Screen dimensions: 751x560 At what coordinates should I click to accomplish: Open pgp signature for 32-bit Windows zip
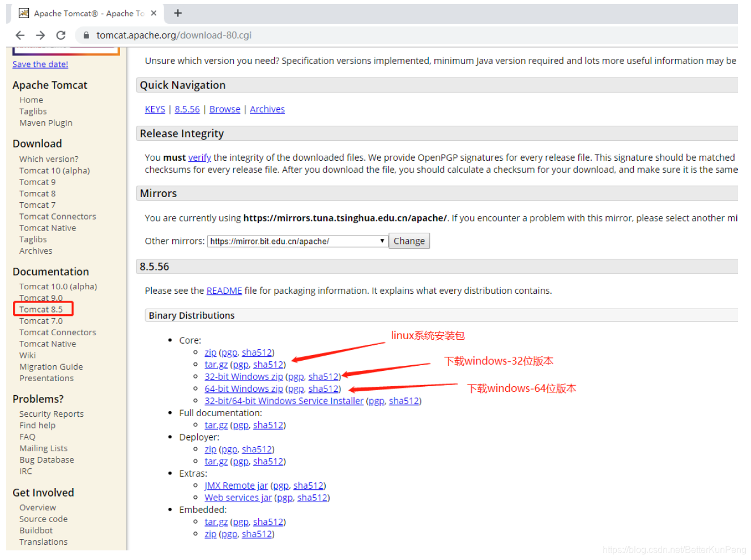tap(296, 377)
